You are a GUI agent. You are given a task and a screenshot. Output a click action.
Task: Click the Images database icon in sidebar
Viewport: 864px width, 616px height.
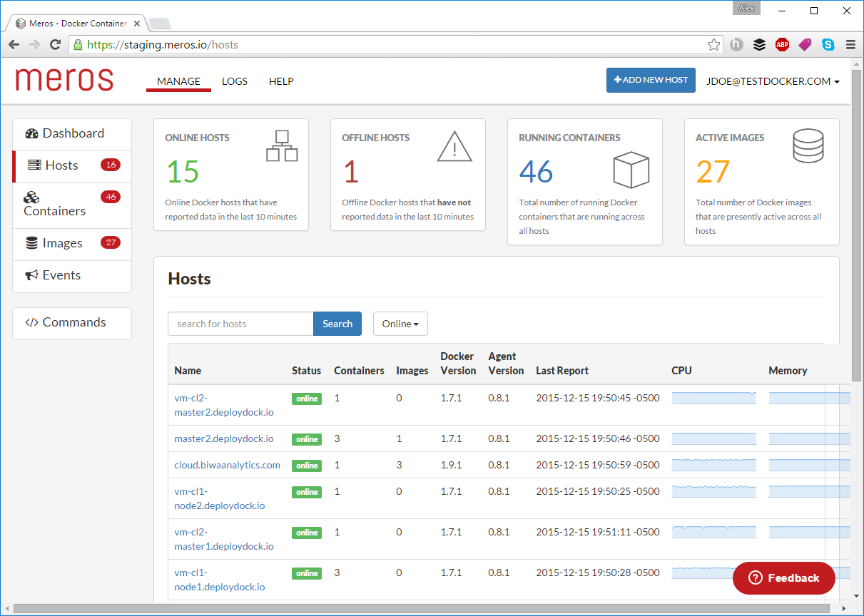coord(32,243)
